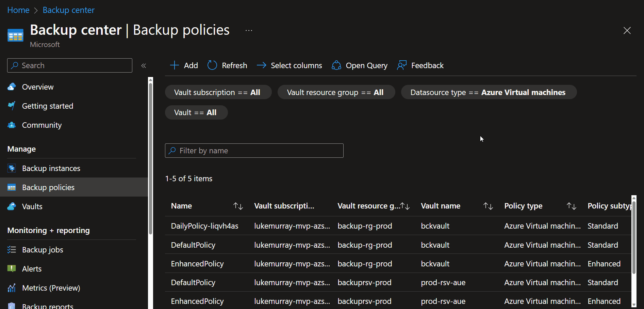Screen dimensions: 644x309
Task: Open Alerts page
Action: point(32,269)
